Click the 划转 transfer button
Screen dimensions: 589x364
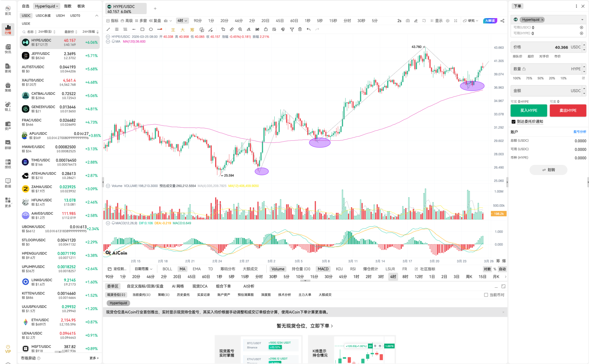click(x=548, y=170)
